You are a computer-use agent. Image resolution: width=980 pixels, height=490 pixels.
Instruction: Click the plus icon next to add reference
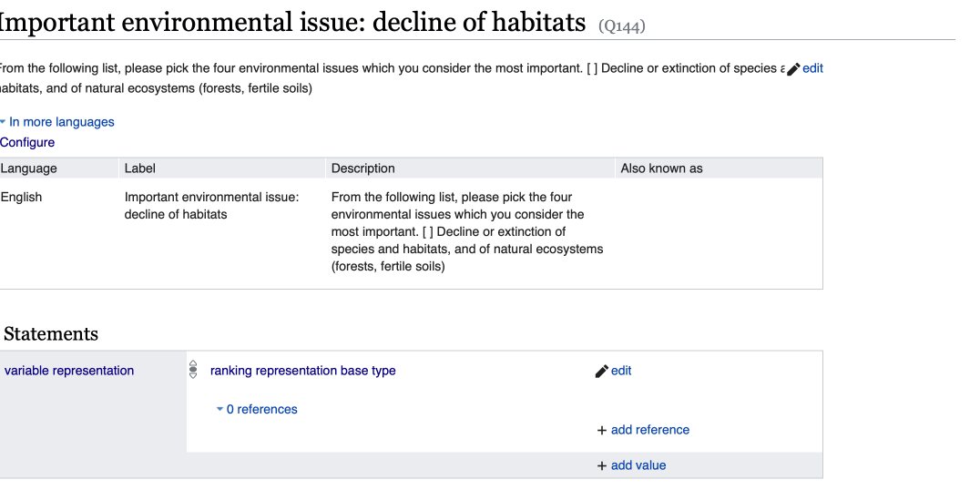click(x=601, y=431)
